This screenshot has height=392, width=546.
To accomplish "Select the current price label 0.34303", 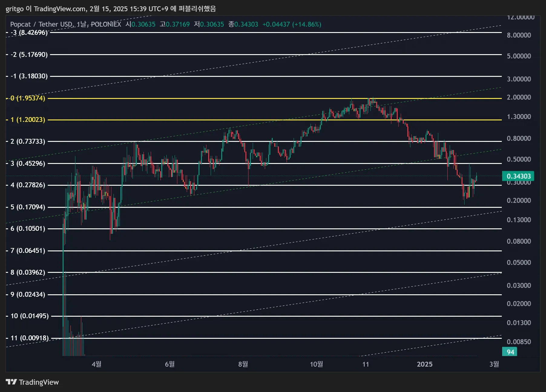I will (518, 176).
